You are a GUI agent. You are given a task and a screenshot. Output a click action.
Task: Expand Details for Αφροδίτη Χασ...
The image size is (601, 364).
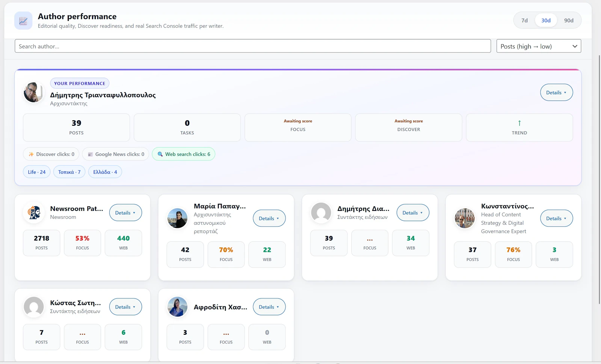click(x=269, y=307)
